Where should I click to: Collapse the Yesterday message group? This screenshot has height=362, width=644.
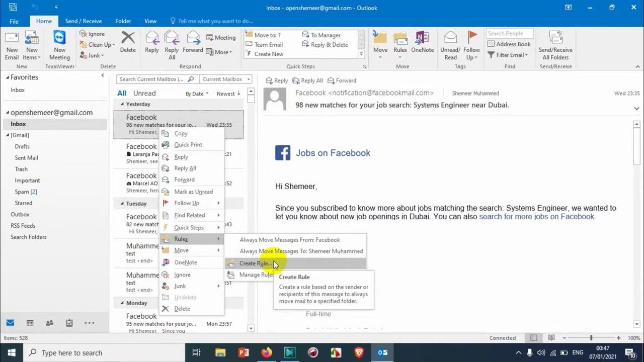122,104
